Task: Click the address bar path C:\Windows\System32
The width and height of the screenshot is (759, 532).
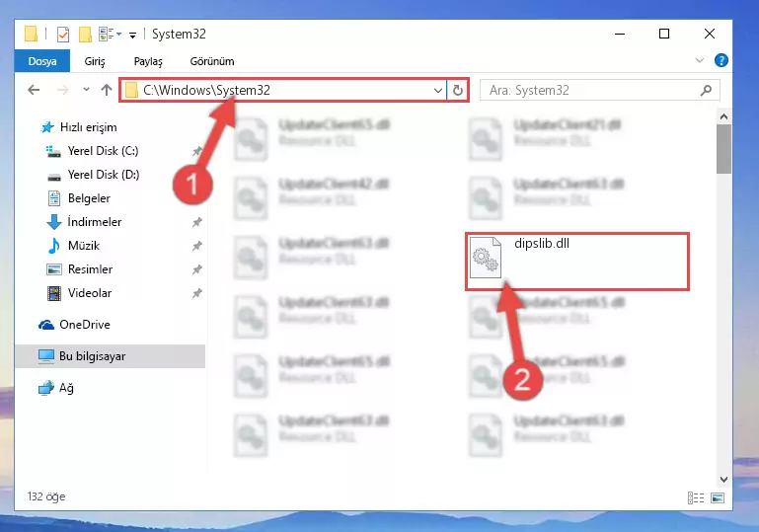Action: click(x=206, y=91)
